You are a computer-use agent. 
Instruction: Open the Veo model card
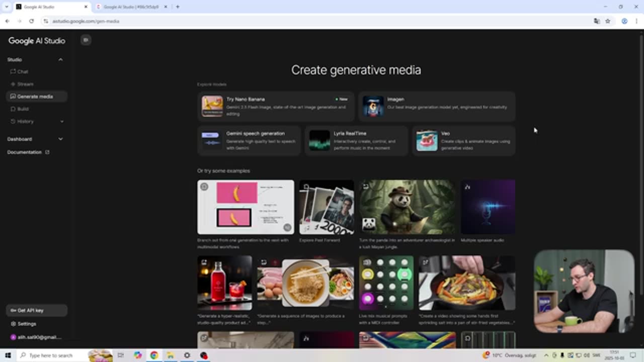click(x=463, y=141)
